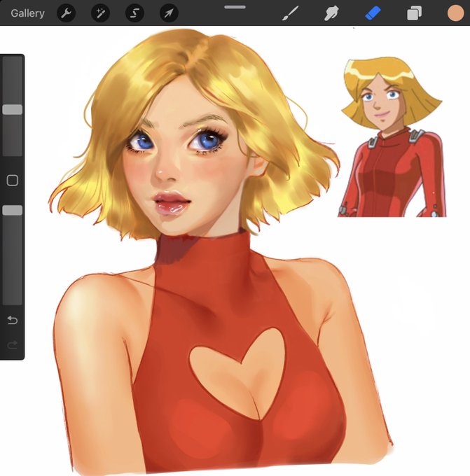Screen dimensions: 470x476
Task: Tap the cartoon reference image on the canvas
Action: pyautogui.click(x=392, y=137)
